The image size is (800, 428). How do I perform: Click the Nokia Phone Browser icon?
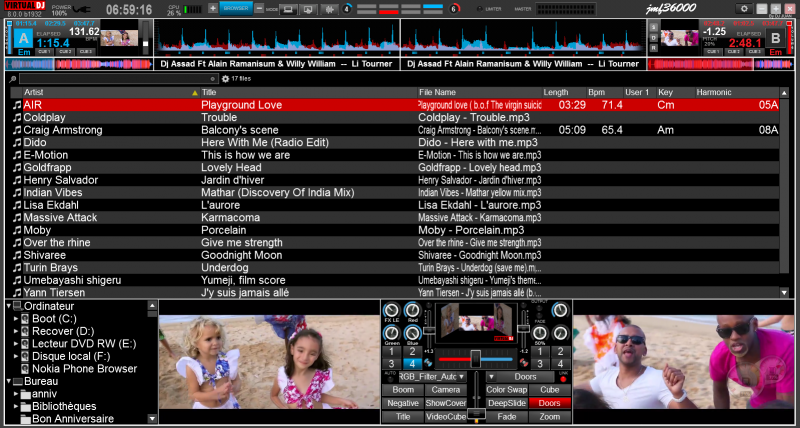pyautogui.click(x=25, y=368)
